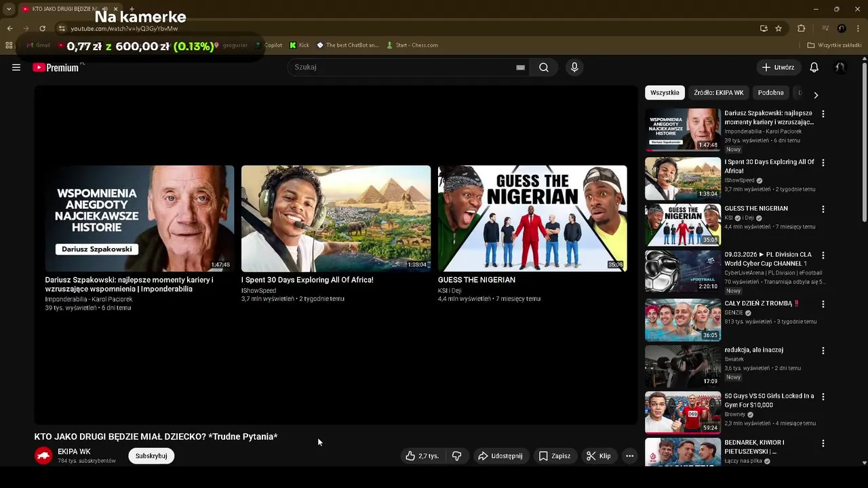Open KSI i Deji channel under endscreen video

(450, 290)
